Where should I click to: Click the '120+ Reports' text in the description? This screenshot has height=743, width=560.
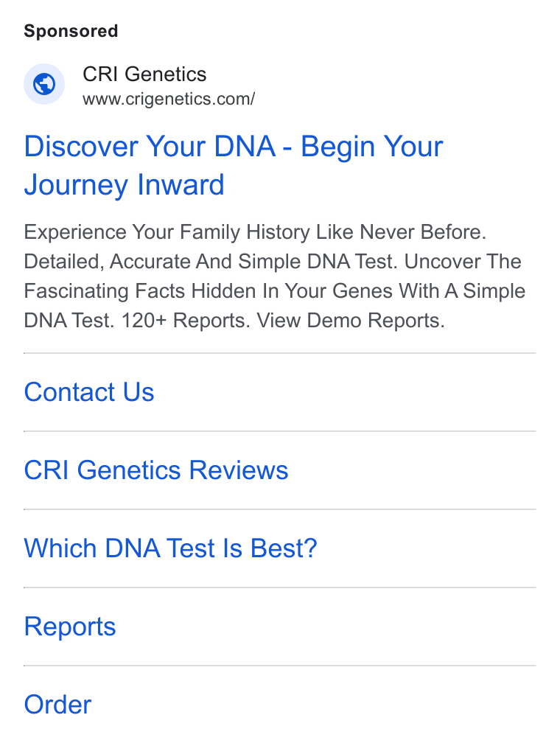(186, 321)
